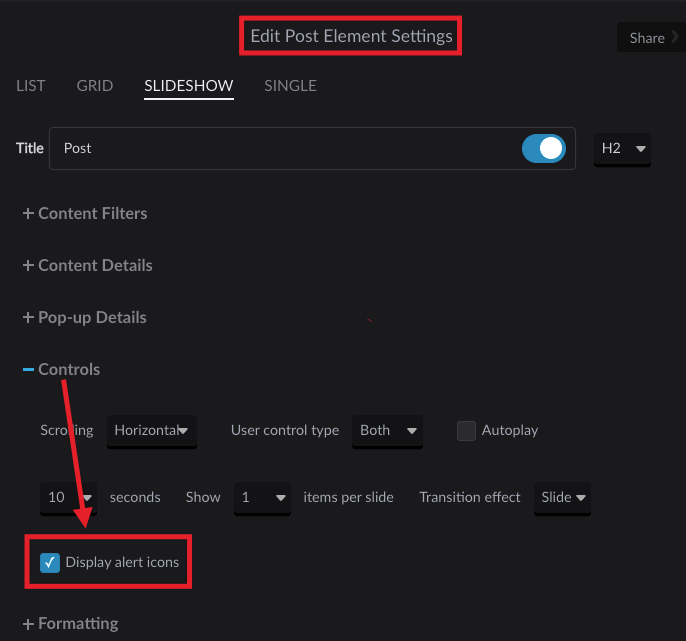The image size is (686, 641).
Task: Toggle the title visibility switch
Action: coord(543,148)
